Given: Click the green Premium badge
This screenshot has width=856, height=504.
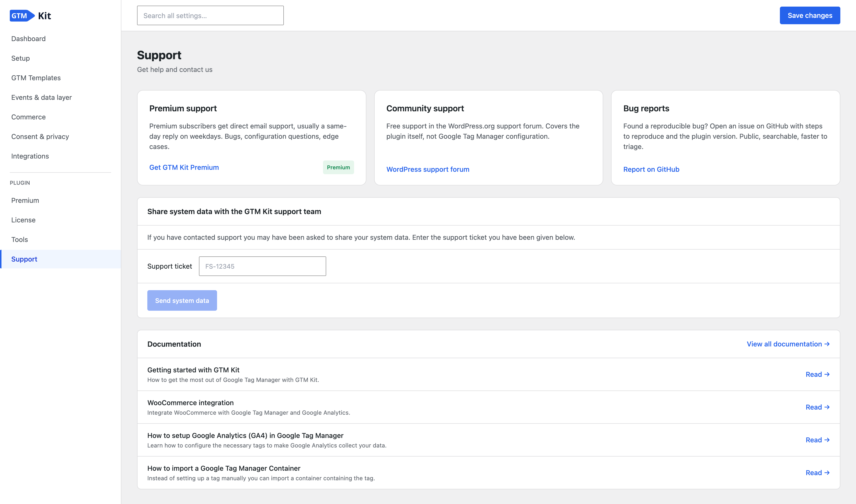Looking at the screenshot, I should click(338, 167).
